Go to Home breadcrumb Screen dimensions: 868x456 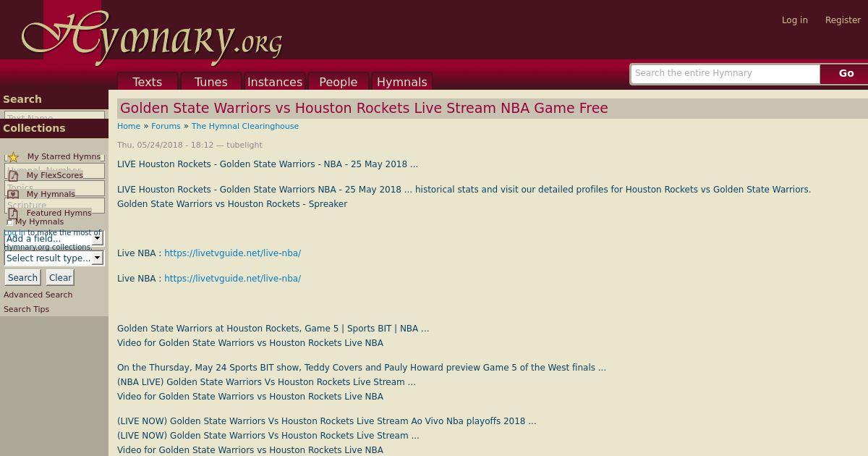pos(129,126)
